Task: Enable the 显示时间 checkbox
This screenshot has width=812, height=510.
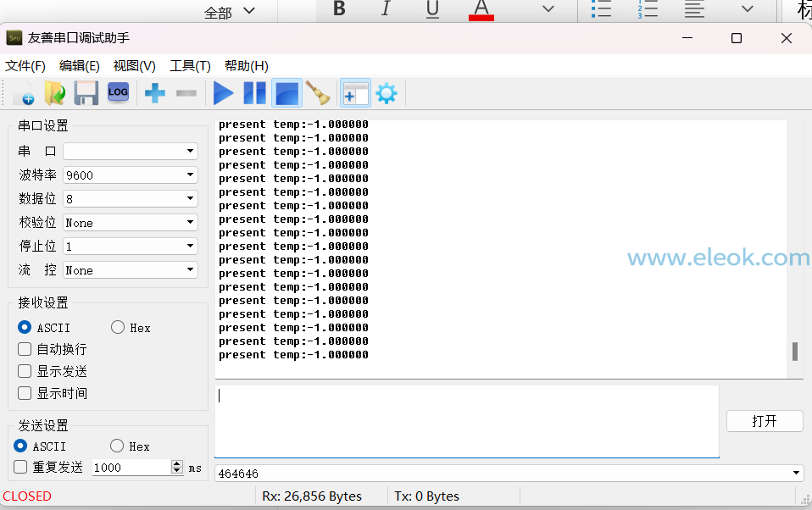Action: tap(25, 393)
